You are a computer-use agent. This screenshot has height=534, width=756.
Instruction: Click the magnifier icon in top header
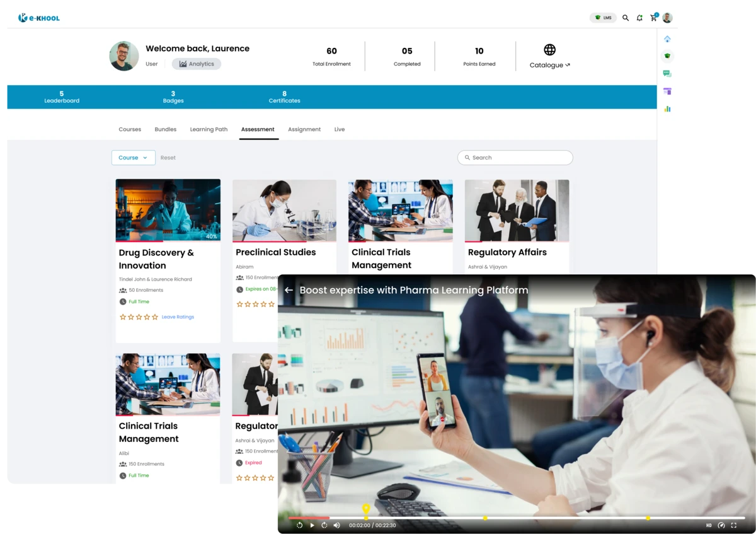(x=626, y=18)
